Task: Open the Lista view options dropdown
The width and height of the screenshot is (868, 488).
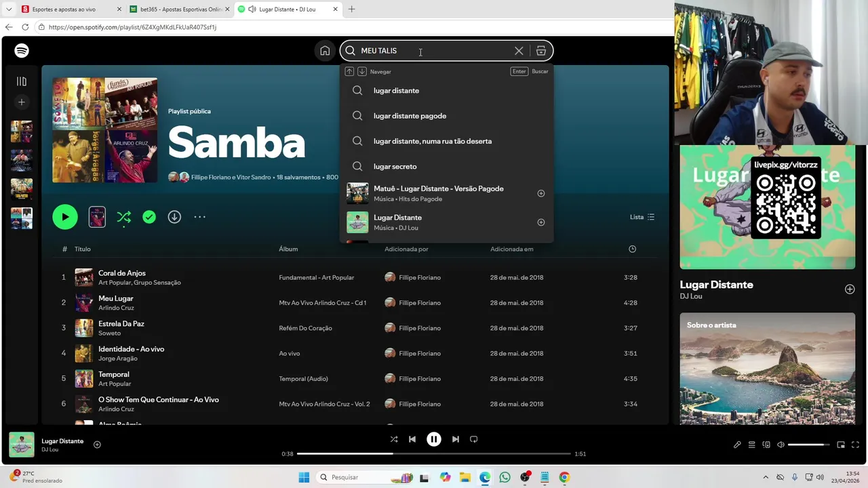Action: coord(642,217)
